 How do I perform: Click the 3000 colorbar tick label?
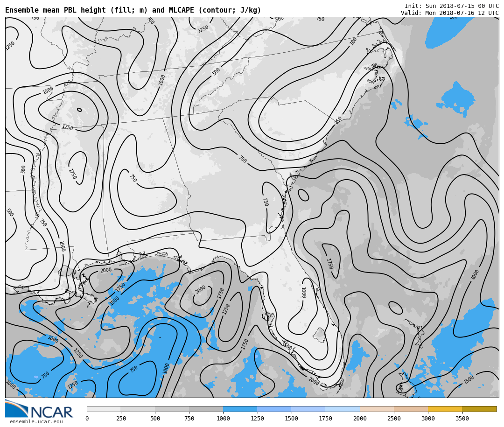click(428, 419)
